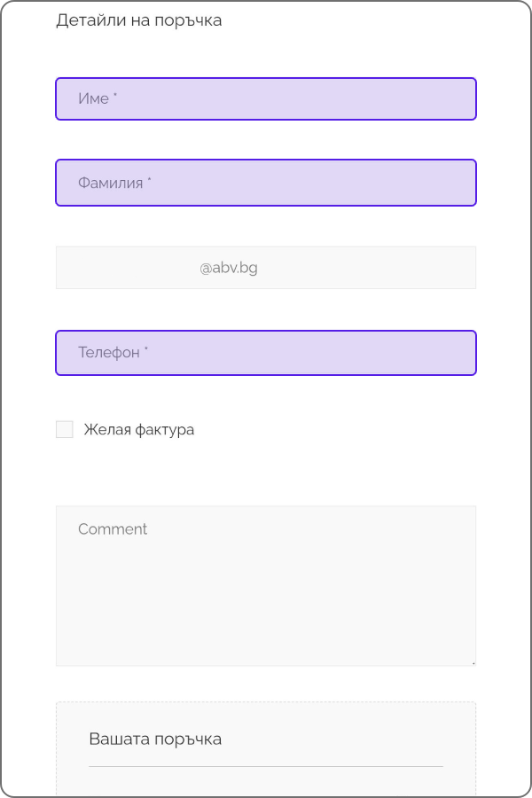Click the Comment box resize handle
532x798 pixels.
coord(473,662)
